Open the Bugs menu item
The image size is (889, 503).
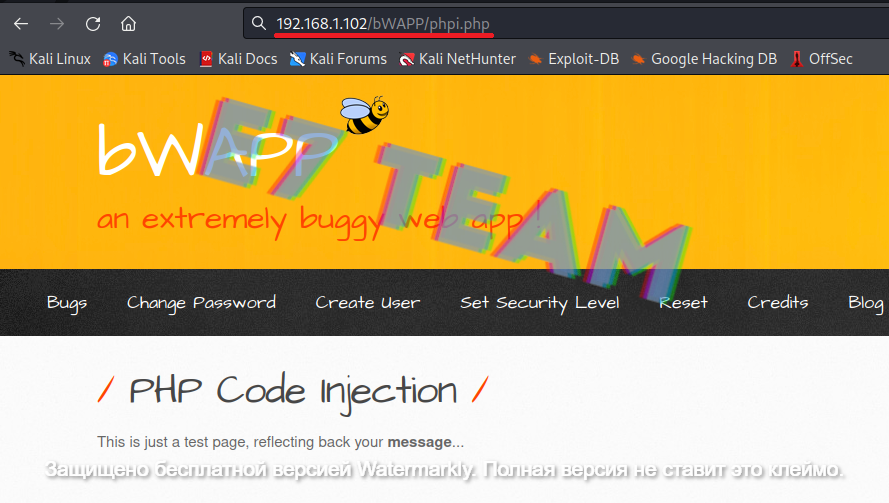point(67,303)
